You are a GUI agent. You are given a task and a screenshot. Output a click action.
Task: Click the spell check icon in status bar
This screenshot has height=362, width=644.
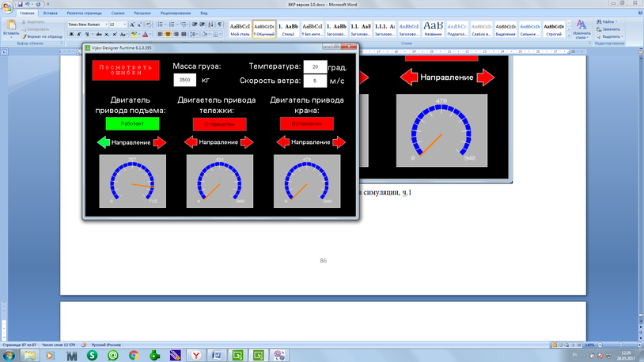[x=84, y=345]
